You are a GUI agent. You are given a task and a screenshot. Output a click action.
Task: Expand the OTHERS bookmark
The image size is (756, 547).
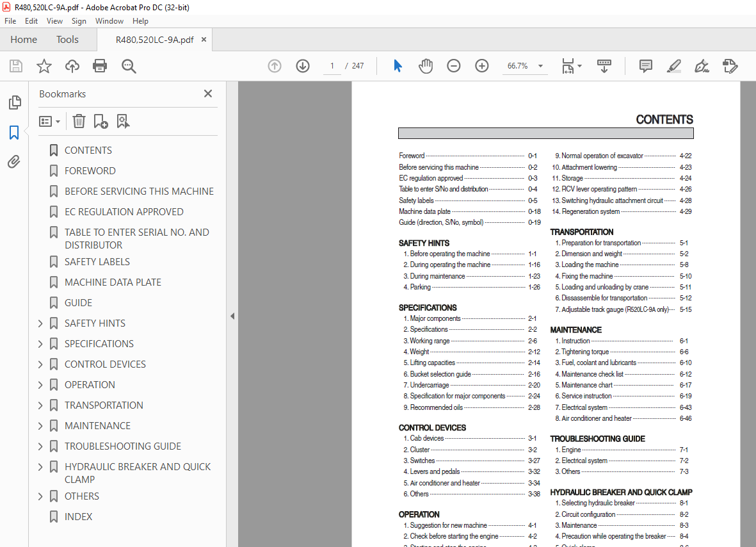40,496
